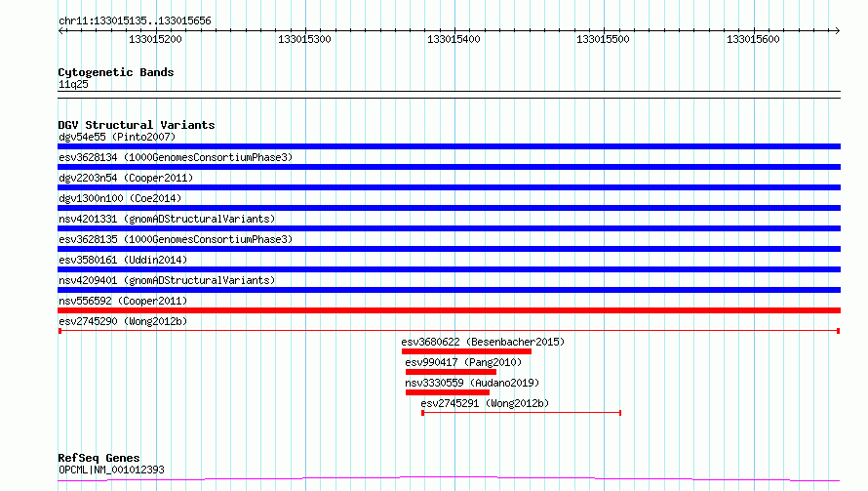The width and height of the screenshot is (868, 491).
Task: Click the blue bar under nsv4209401
Action: point(449,290)
